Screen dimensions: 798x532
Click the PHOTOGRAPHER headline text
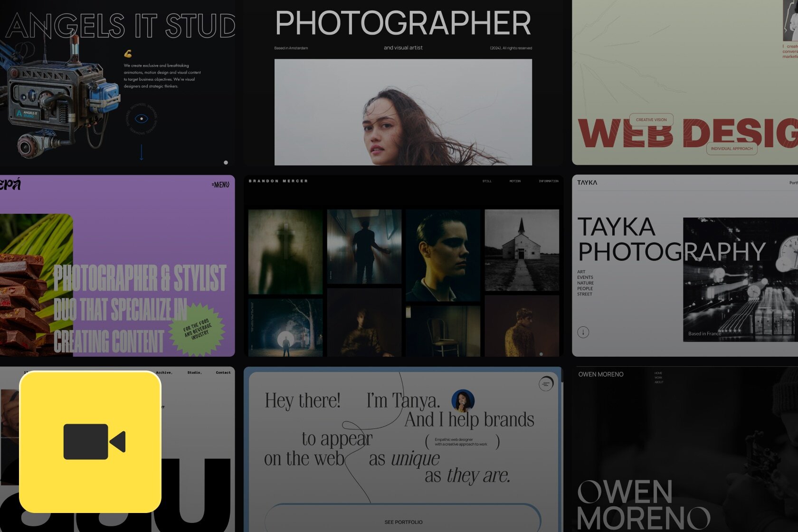point(403,23)
